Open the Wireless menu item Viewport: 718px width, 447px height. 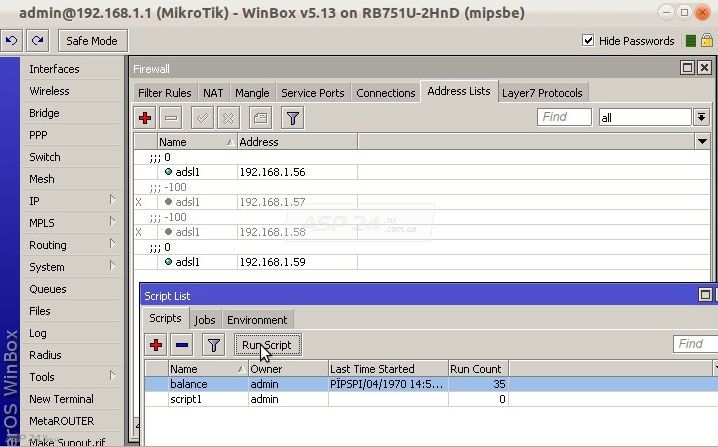point(72,91)
